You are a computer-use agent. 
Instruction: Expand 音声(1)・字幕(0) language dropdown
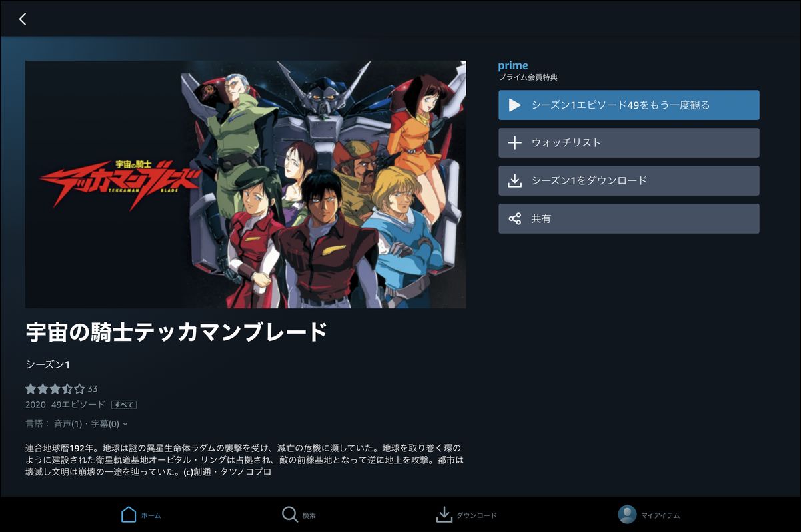coord(91,423)
